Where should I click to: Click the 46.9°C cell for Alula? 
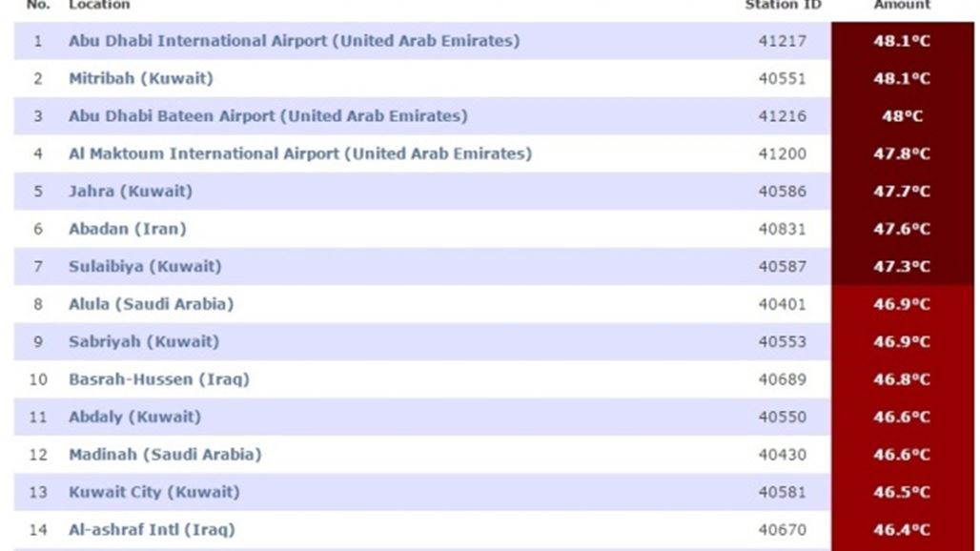[x=903, y=304]
